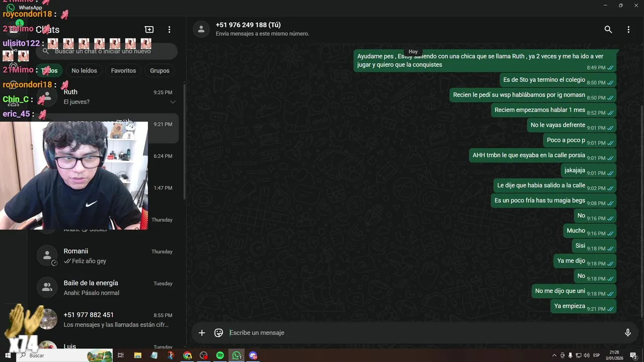Screen dimensions: 644x362
Task: Search inside the open conversation
Action: 608,30
